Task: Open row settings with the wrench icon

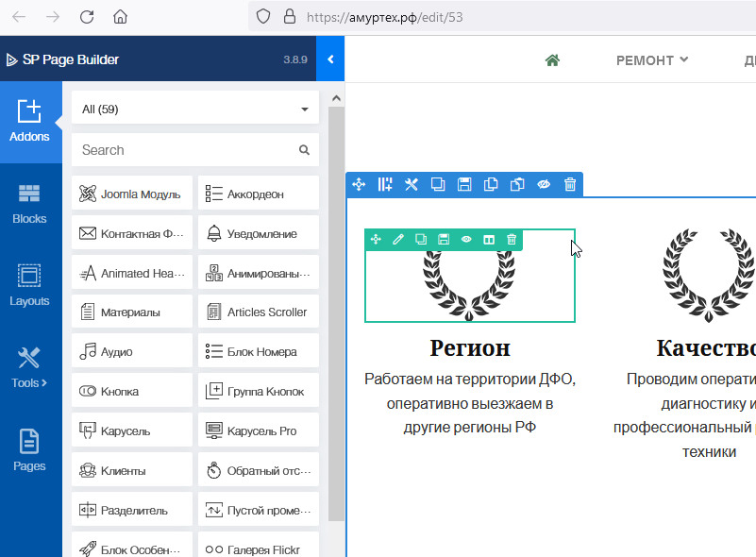Action: pyautogui.click(x=412, y=185)
